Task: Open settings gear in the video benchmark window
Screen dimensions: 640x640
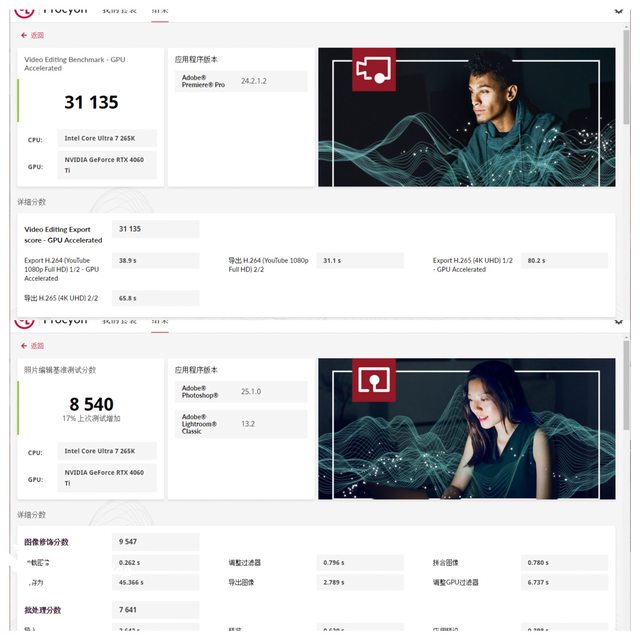Action: pos(618,11)
